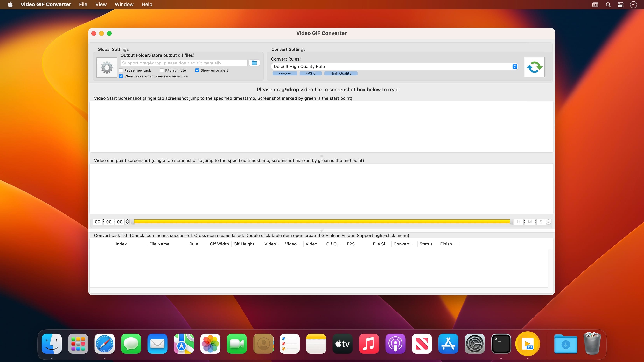
Task: Expand the Convert Rules dropdown
Action: (394, 66)
